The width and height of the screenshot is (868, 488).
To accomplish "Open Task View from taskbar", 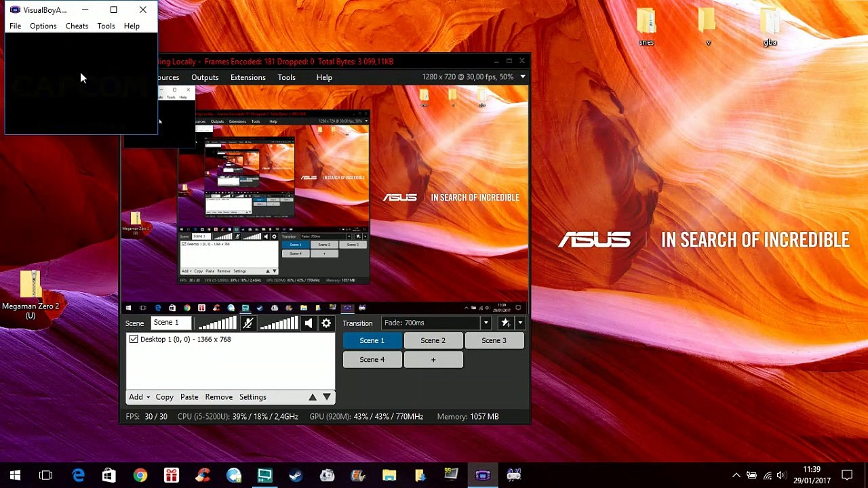I will click(x=46, y=475).
